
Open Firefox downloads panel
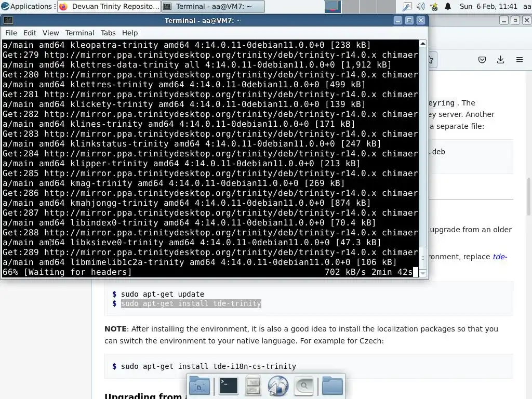coord(500,60)
